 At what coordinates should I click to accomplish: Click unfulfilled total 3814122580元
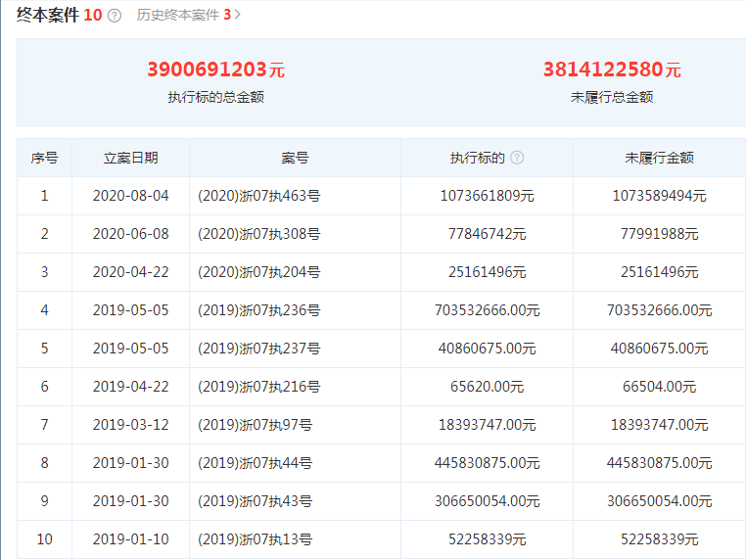[612, 70]
